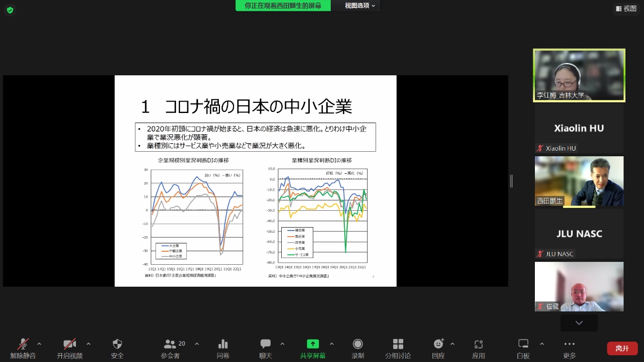
Task: Click the 视图 view button top right
Action: (626, 8)
